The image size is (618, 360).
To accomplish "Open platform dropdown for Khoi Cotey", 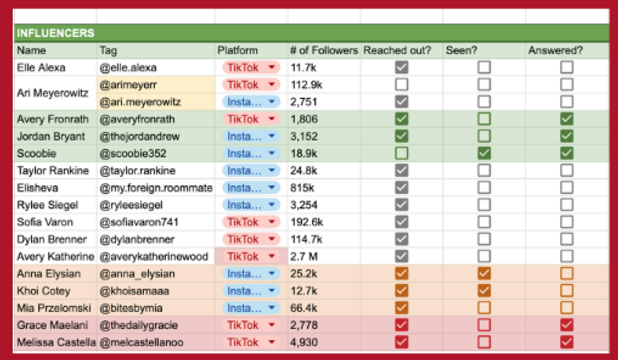I will point(251,291).
